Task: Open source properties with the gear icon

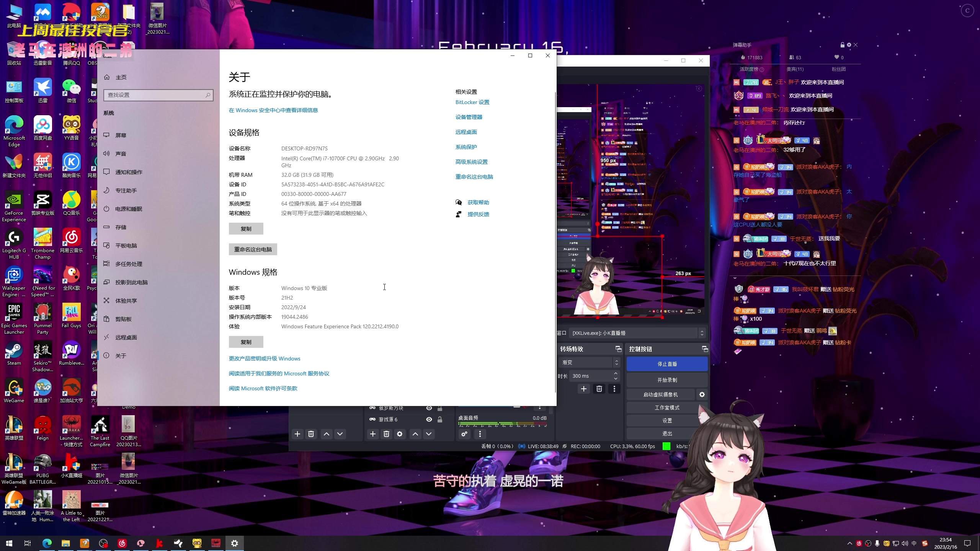Action: tap(399, 434)
